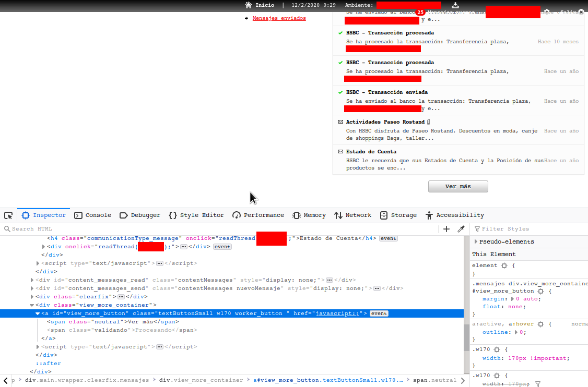Click selector highlighter icon next to element rule
Image resolution: width=588 pixels, height=387 pixels.
504,265
